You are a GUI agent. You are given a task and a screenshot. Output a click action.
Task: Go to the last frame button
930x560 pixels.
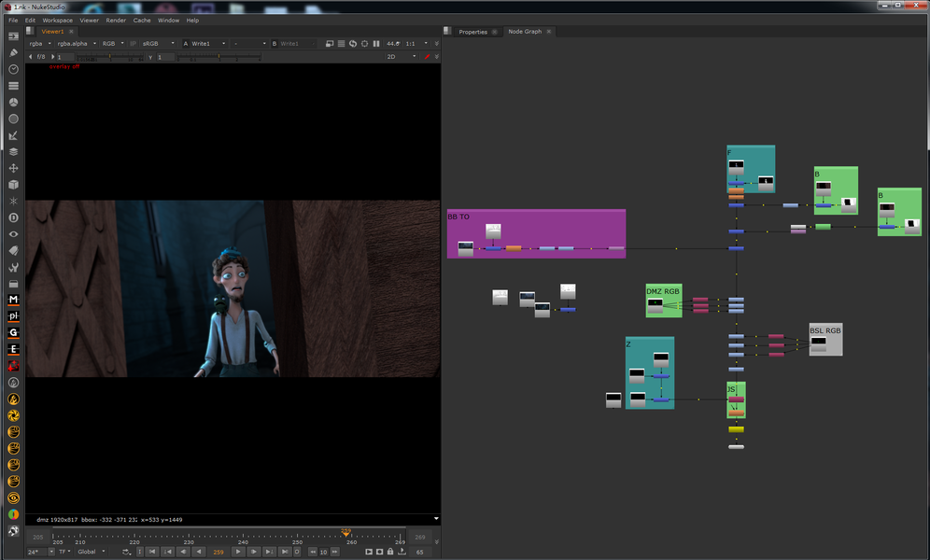point(285,552)
